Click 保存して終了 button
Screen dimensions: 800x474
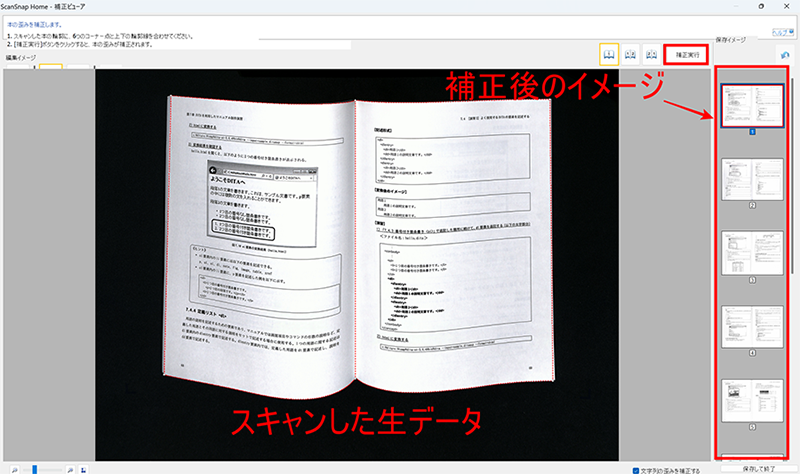(759, 469)
